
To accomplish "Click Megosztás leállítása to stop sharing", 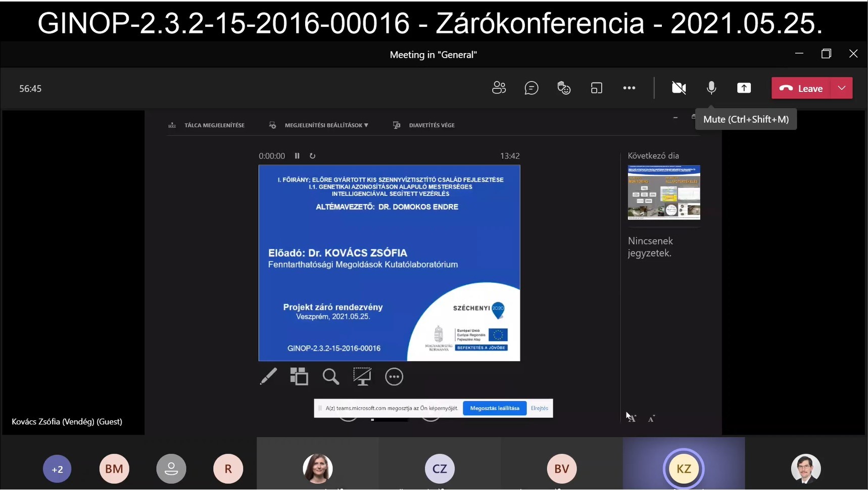I will [x=495, y=408].
